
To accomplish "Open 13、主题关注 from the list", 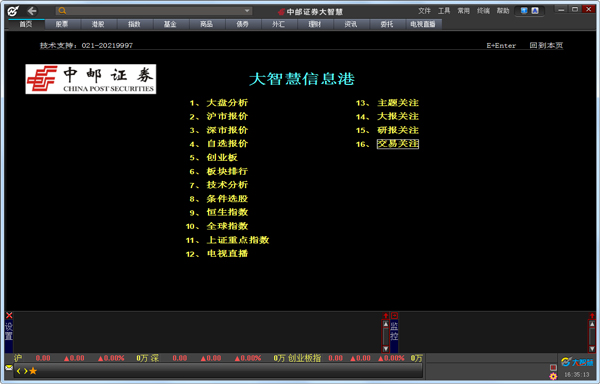I will [387, 103].
